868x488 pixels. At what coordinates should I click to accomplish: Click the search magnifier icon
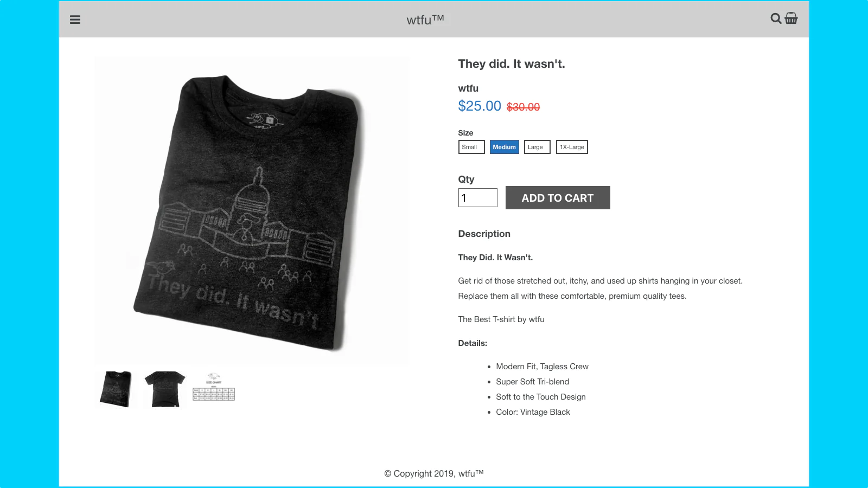[x=776, y=18]
